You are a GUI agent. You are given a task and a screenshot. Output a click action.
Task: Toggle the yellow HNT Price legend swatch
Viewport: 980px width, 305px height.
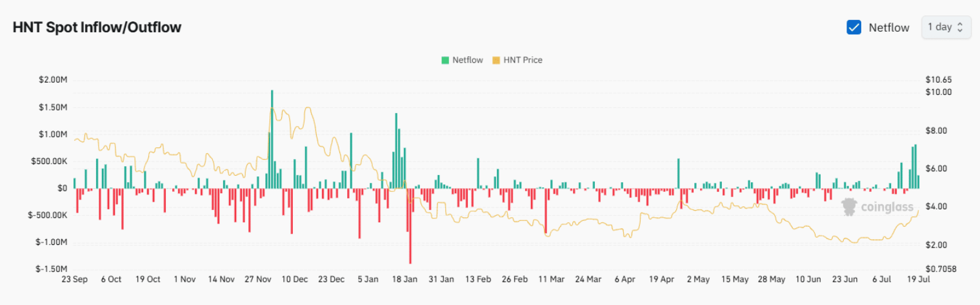[x=496, y=60]
